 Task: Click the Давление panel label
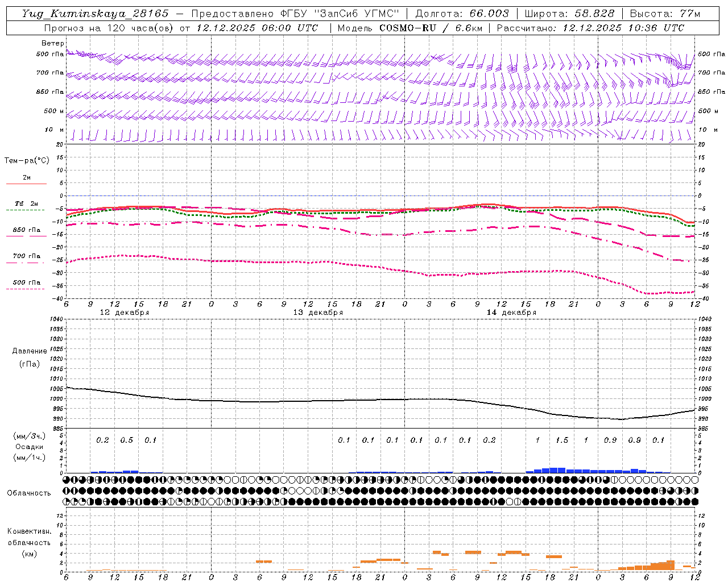point(30,351)
